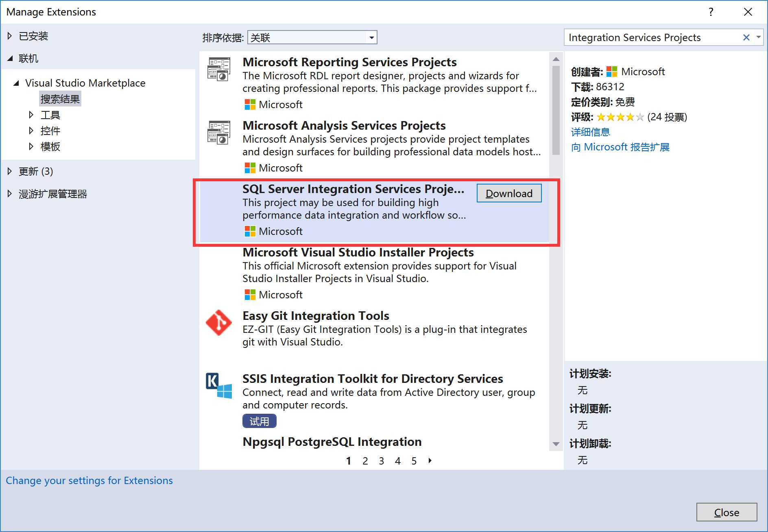This screenshot has width=768, height=532.
Task: Collapse the Visual Studio Marketplace node
Action: pos(16,83)
